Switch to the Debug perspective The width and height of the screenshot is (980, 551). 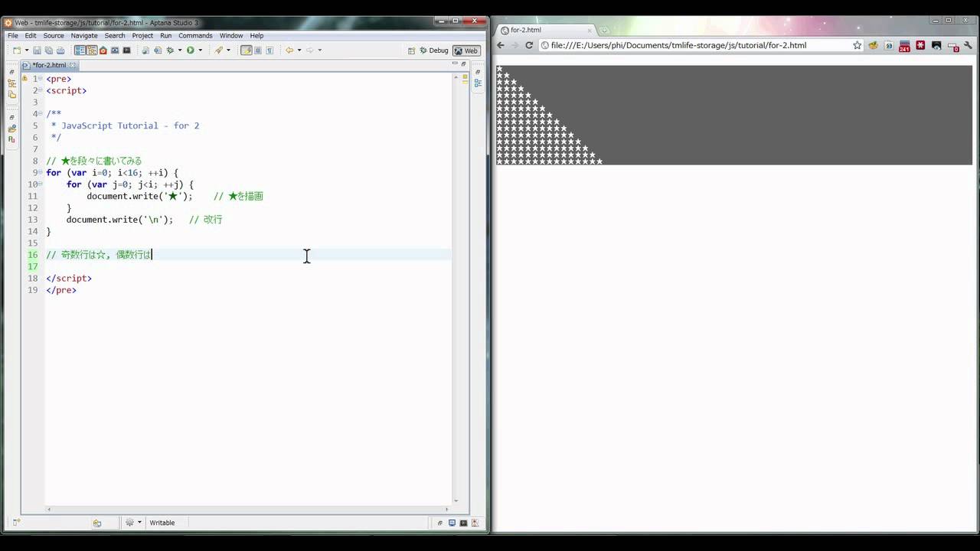click(433, 51)
